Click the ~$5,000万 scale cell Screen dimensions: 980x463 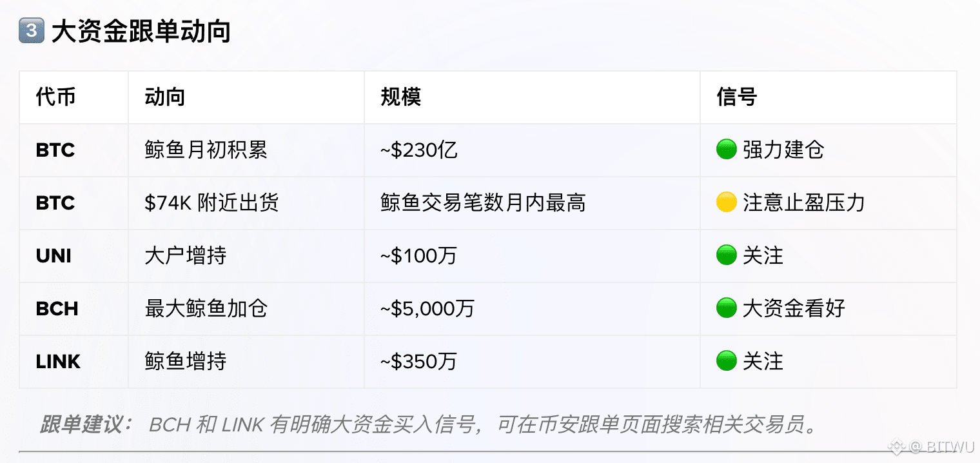pos(427,308)
